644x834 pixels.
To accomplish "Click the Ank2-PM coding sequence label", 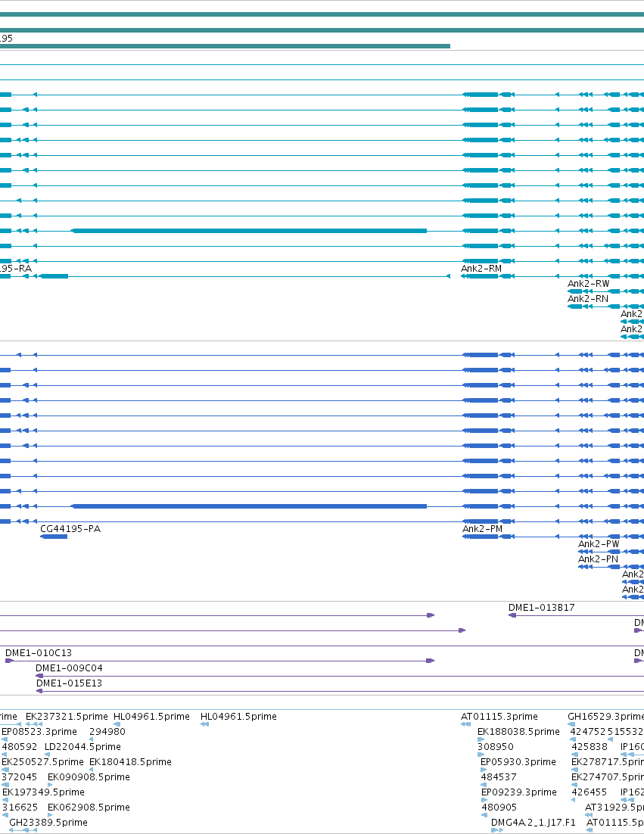I will 482,529.
